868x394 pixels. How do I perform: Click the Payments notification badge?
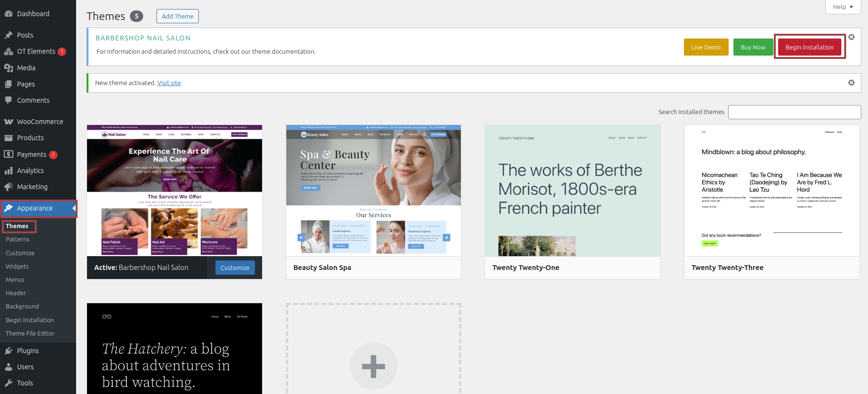coord(53,154)
